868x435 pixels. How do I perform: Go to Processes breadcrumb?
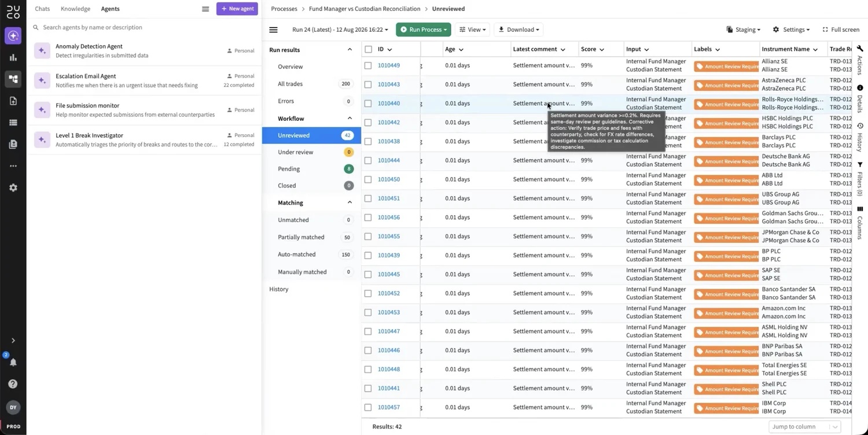(284, 9)
